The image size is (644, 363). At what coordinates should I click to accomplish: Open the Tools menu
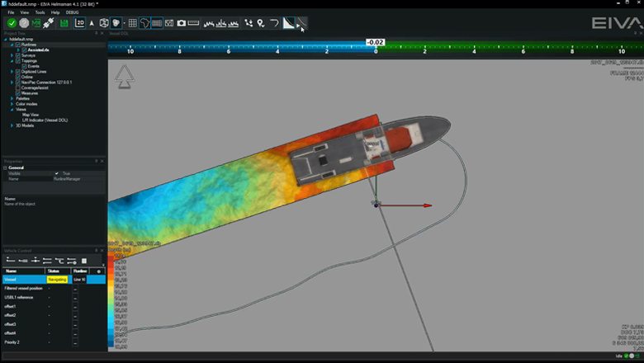(x=40, y=12)
